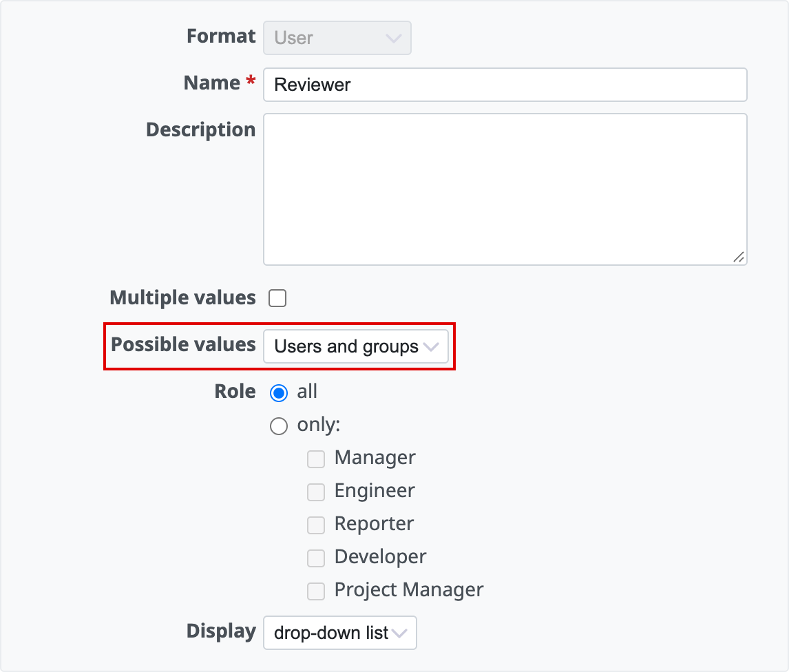Click the Engineer label text
The height and width of the screenshot is (672, 789).
pyautogui.click(x=375, y=491)
